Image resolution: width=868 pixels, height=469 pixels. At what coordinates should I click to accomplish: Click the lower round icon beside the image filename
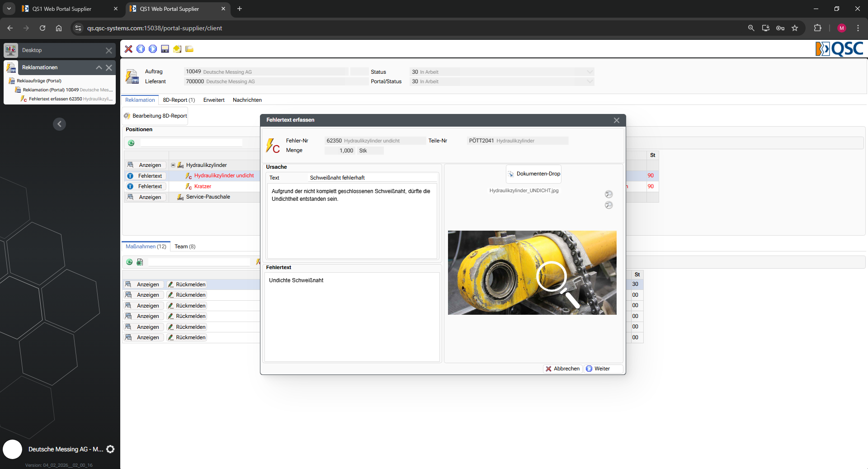609,205
